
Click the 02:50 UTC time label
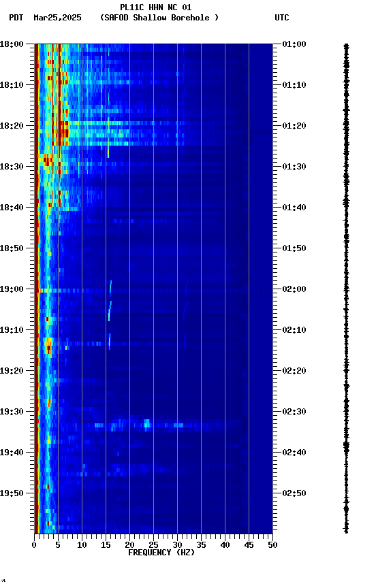point(294,493)
